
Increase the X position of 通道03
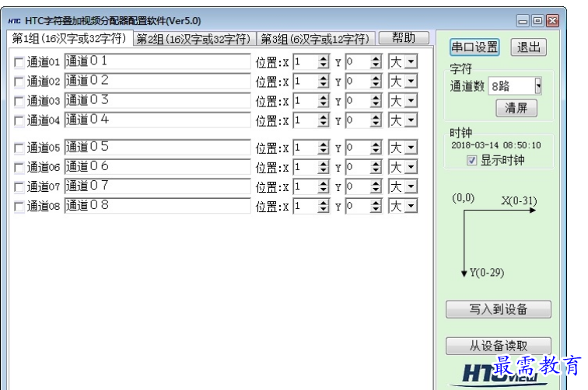pyautogui.click(x=324, y=97)
